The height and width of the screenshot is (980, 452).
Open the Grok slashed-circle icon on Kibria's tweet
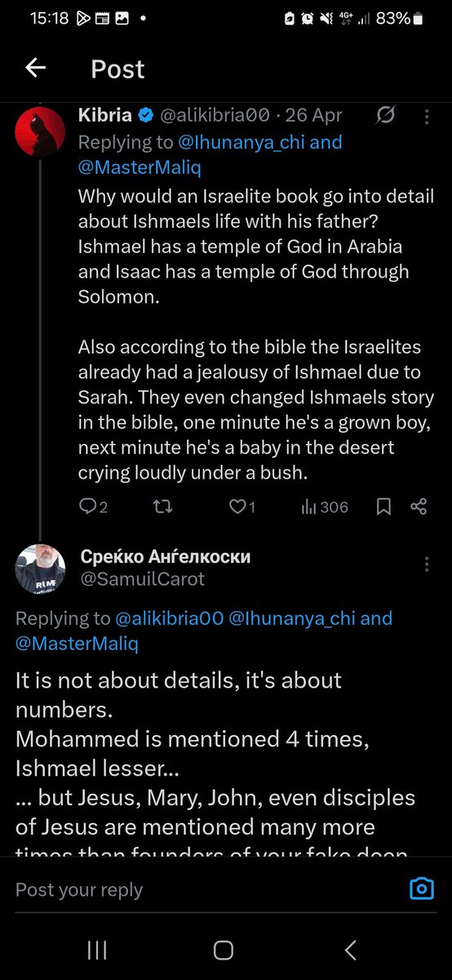pyautogui.click(x=385, y=117)
